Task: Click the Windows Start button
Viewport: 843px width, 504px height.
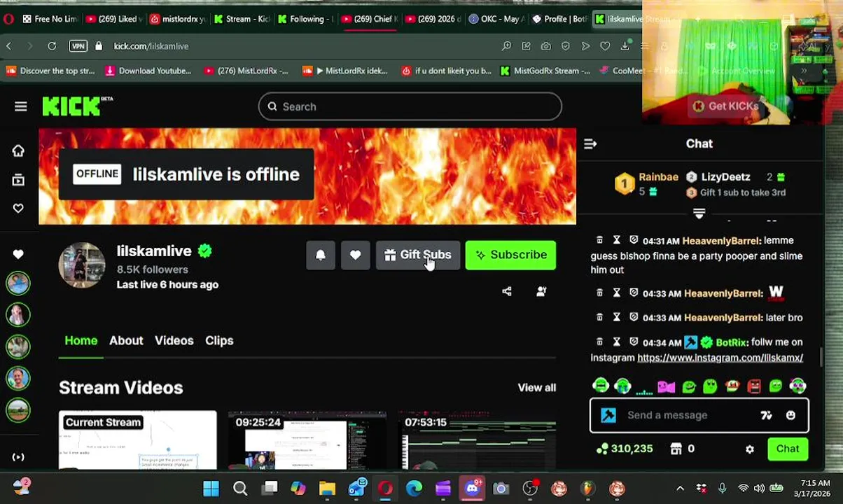Action: pyautogui.click(x=211, y=488)
